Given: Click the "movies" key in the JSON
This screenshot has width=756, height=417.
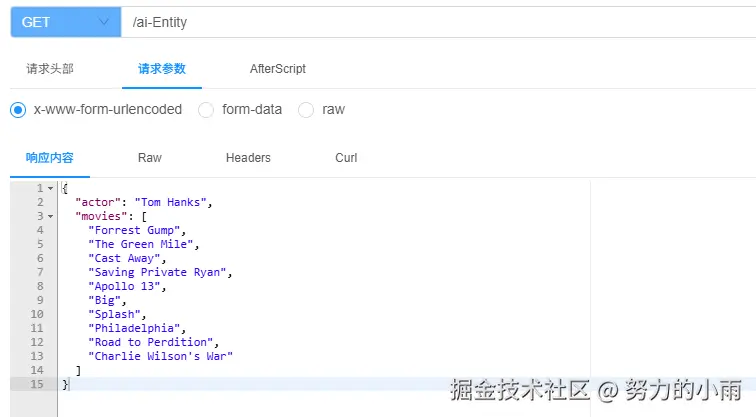Looking at the screenshot, I should pos(101,216).
